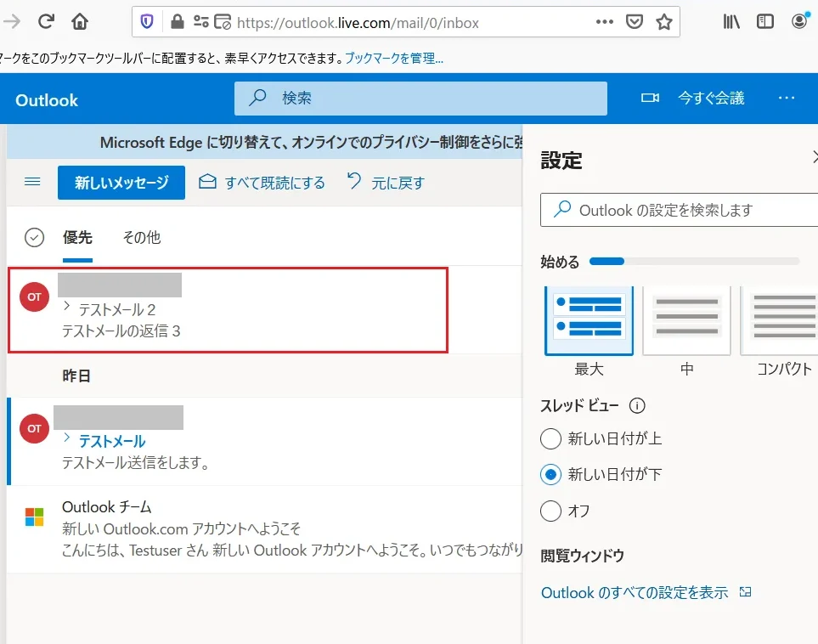The width and height of the screenshot is (818, 644).
Task: Click the スレッド ビュー info icon
Action: pos(637,405)
